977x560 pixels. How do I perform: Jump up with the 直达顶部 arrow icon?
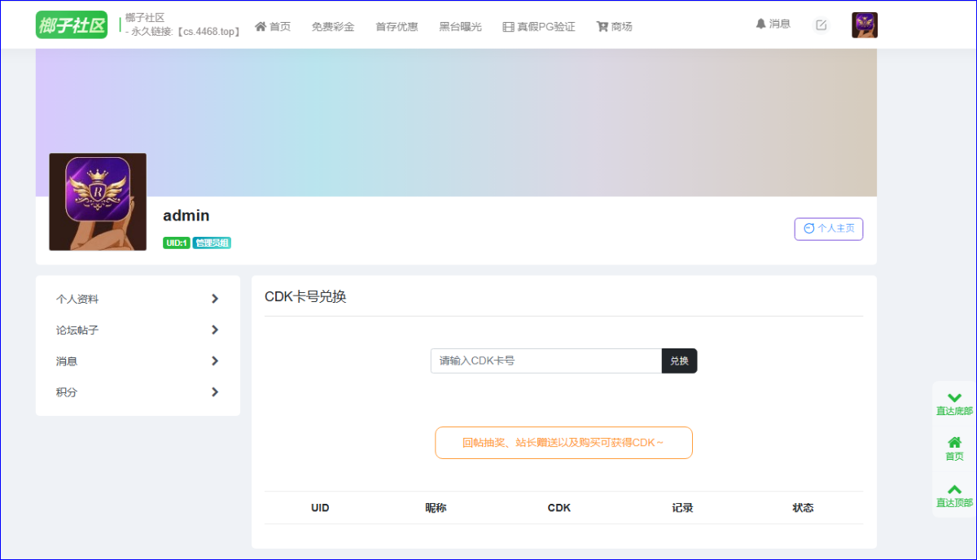(954, 489)
